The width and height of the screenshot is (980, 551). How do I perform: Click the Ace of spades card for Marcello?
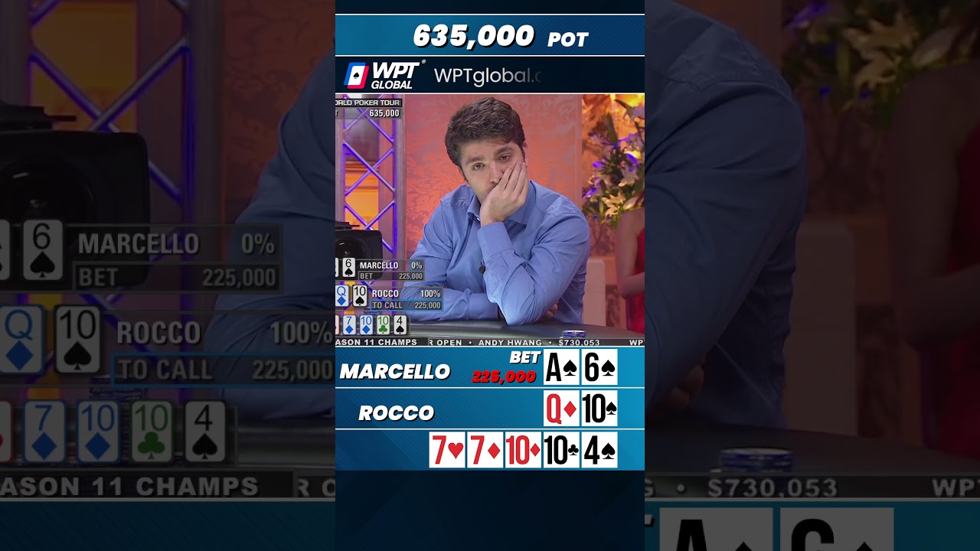pyautogui.click(x=561, y=368)
